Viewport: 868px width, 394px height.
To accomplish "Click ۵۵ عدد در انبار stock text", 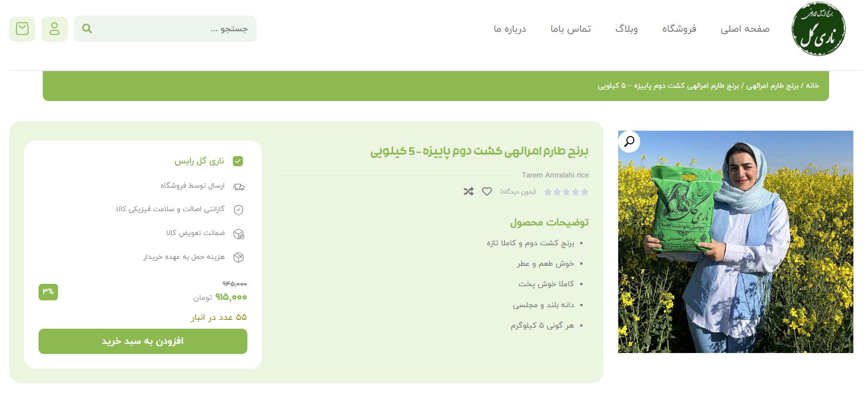I will point(219,317).
